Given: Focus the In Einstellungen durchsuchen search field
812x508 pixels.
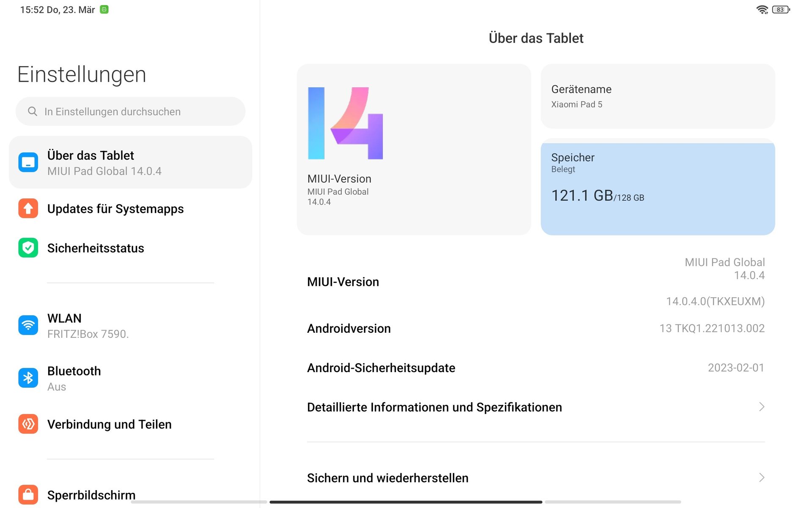Looking at the screenshot, I should click(135, 111).
